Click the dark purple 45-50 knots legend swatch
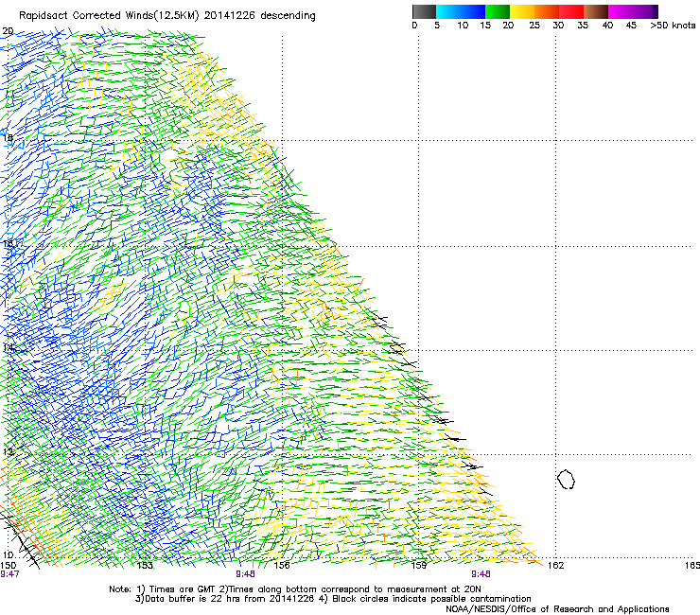Screen dimensions: 700x615 645,11
